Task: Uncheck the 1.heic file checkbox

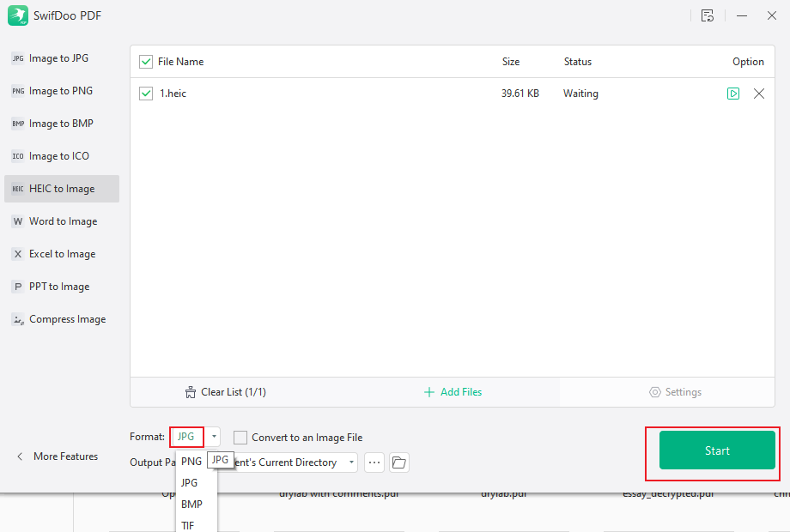Action: click(146, 93)
